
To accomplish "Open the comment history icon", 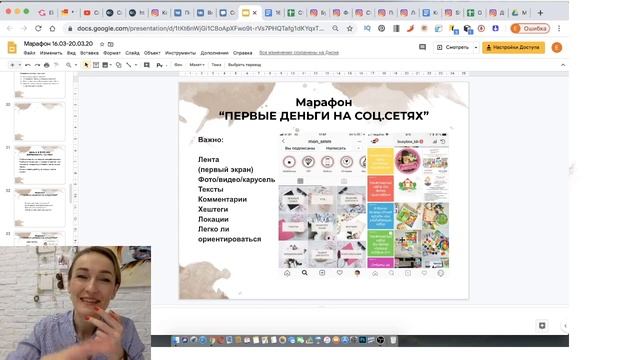I will click(x=422, y=47).
